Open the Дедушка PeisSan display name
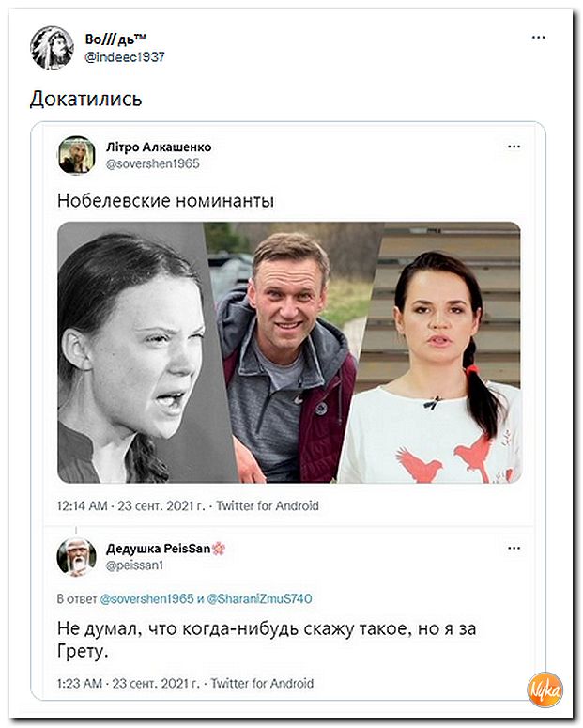 [x=159, y=549]
